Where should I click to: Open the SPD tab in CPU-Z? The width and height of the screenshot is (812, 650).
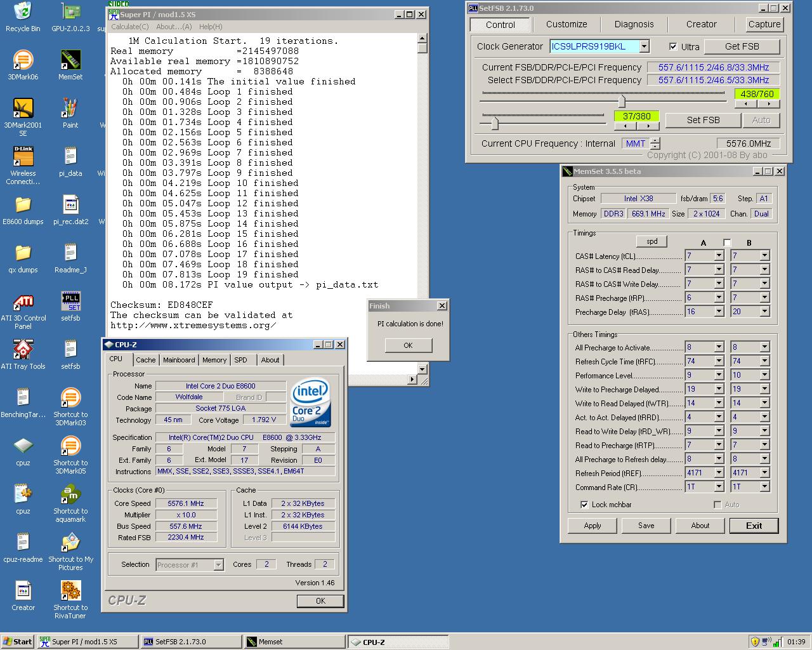pyautogui.click(x=240, y=360)
